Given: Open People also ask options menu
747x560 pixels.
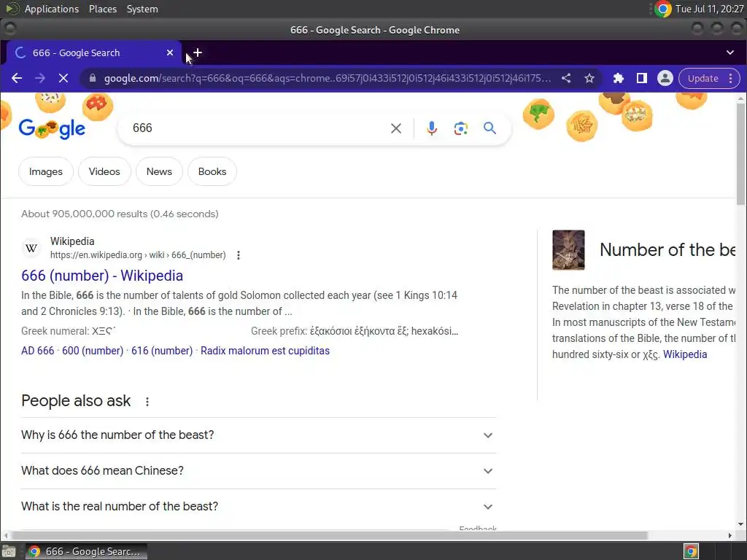Looking at the screenshot, I should (147, 402).
